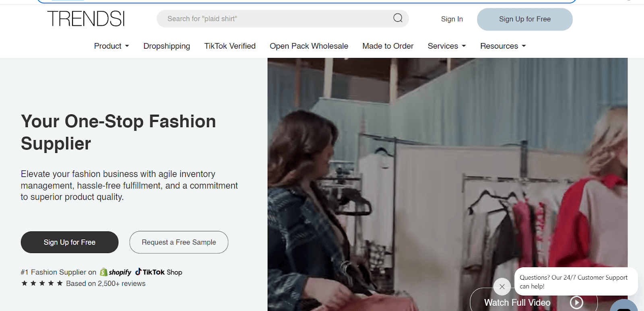Click the TikTok Shop logo
The image size is (644, 311).
pos(159,272)
